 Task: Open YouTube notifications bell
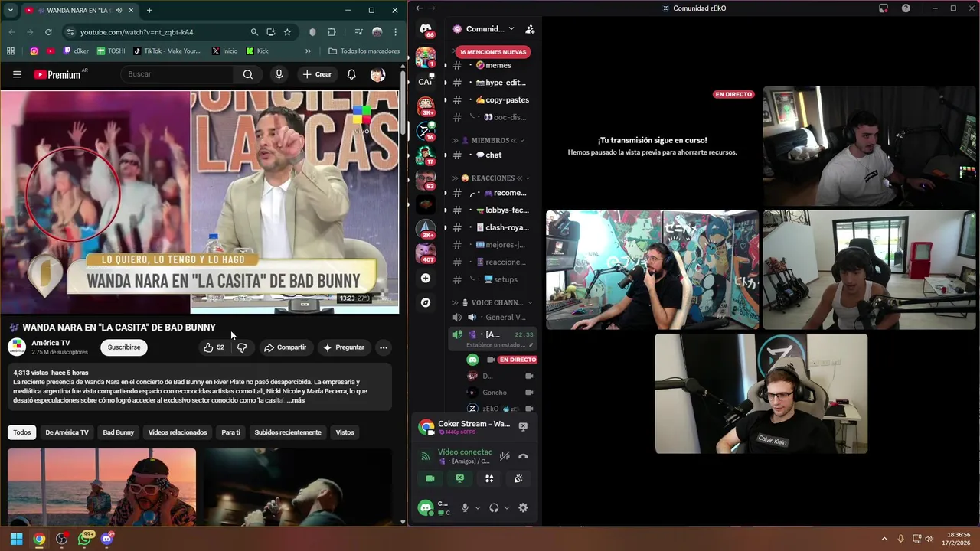coord(351,74)
